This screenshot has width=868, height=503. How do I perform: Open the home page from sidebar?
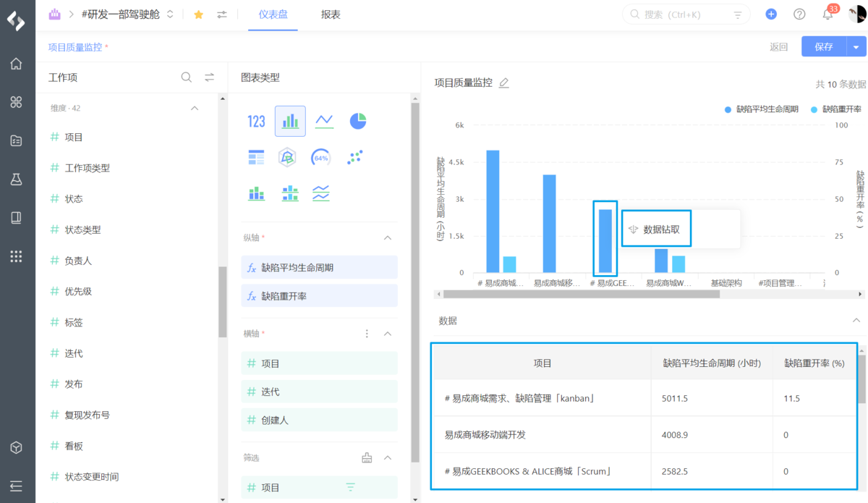(17, 64)
